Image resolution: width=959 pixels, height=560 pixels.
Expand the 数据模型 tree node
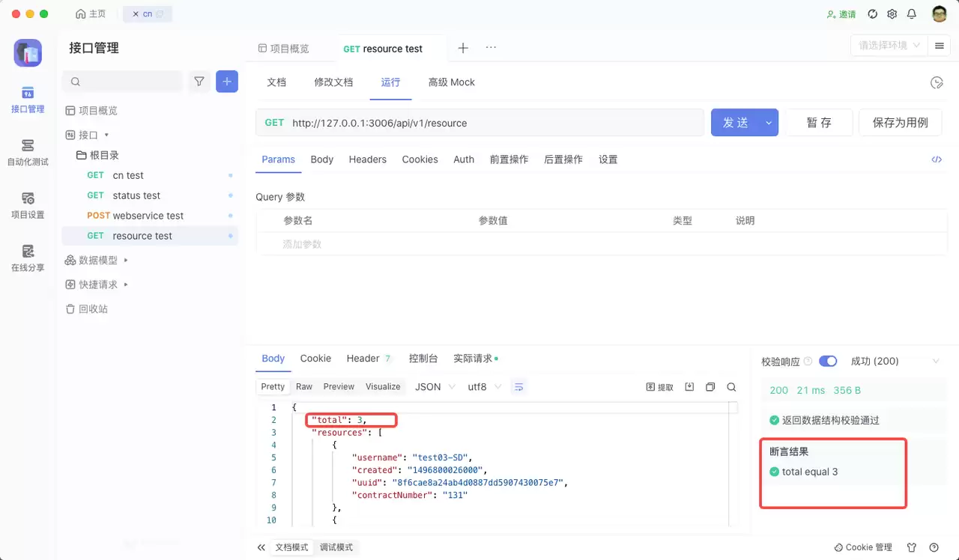coord(126,260)
